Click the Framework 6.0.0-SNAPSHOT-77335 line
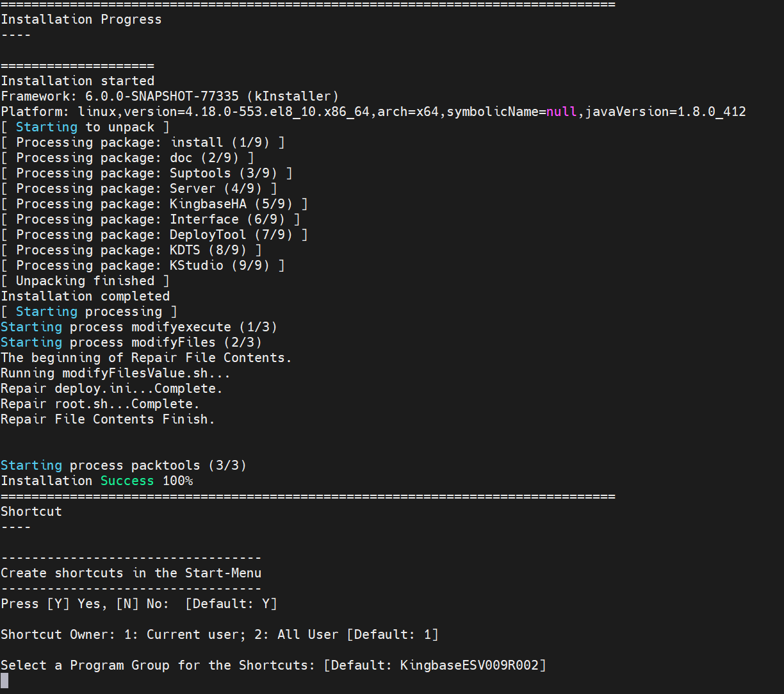The width and height of the screenshot is (784, 694). point(170,96)
